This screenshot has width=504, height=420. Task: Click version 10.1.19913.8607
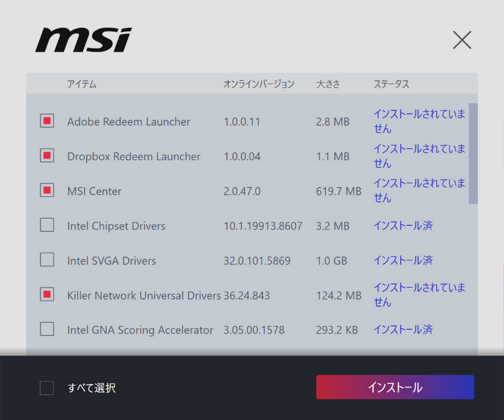coord(263,226)
